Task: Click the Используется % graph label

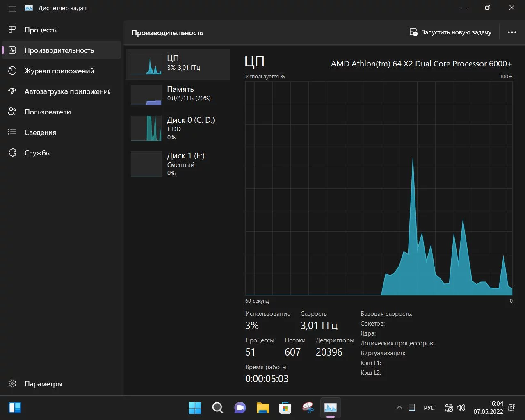Action: [265, 77]
